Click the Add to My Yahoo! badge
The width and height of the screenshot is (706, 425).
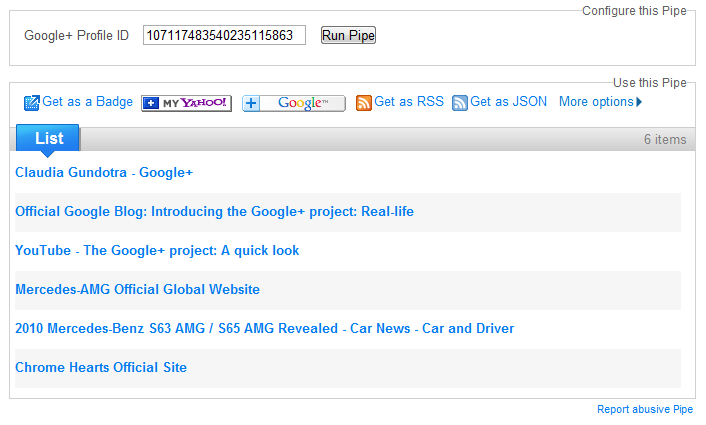tap(186, 103)
